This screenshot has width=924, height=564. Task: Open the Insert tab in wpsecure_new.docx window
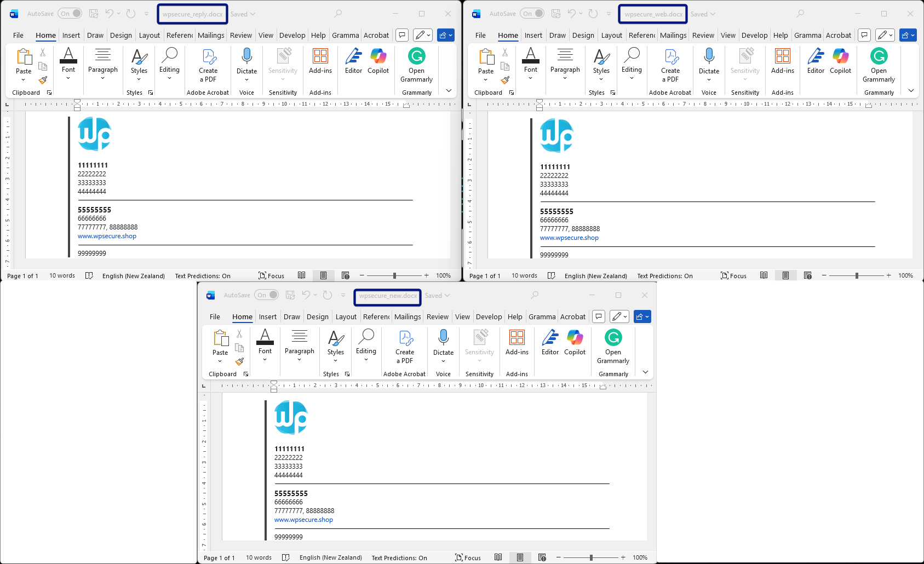point(268,317)
